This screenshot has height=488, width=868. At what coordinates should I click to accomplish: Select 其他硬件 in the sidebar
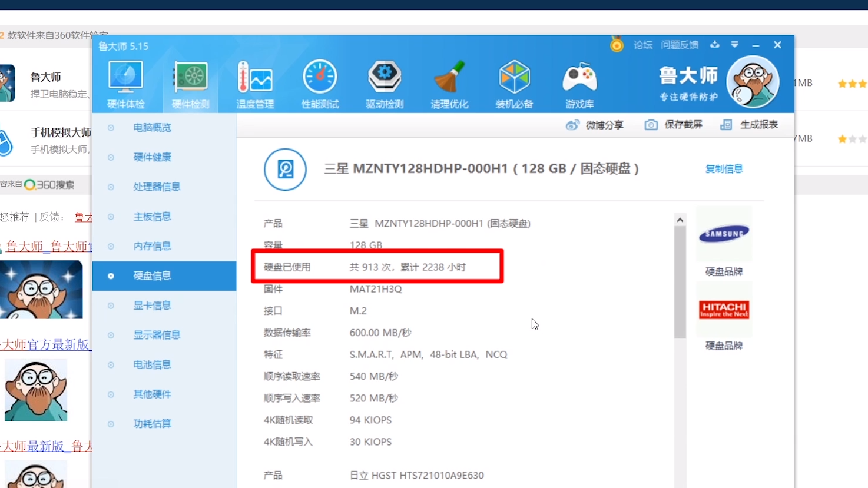[164, 394]
